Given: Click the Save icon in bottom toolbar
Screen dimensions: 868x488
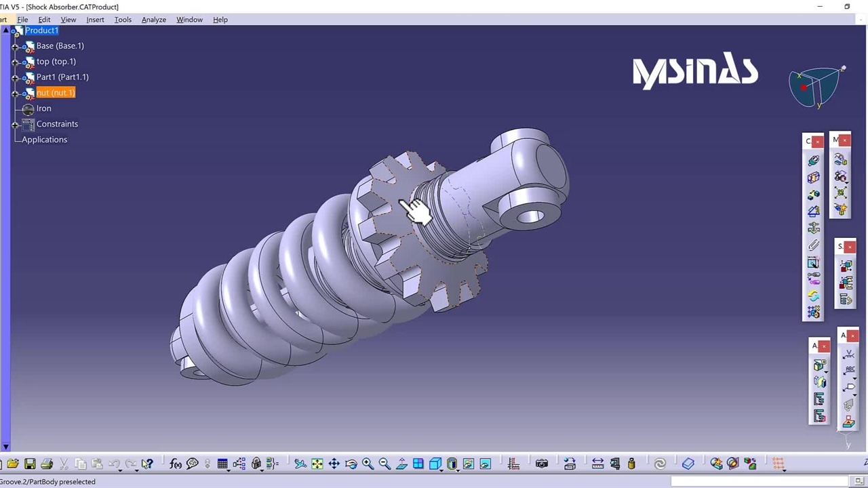Looking at the screenshot, I should click(x=30, y=464).
